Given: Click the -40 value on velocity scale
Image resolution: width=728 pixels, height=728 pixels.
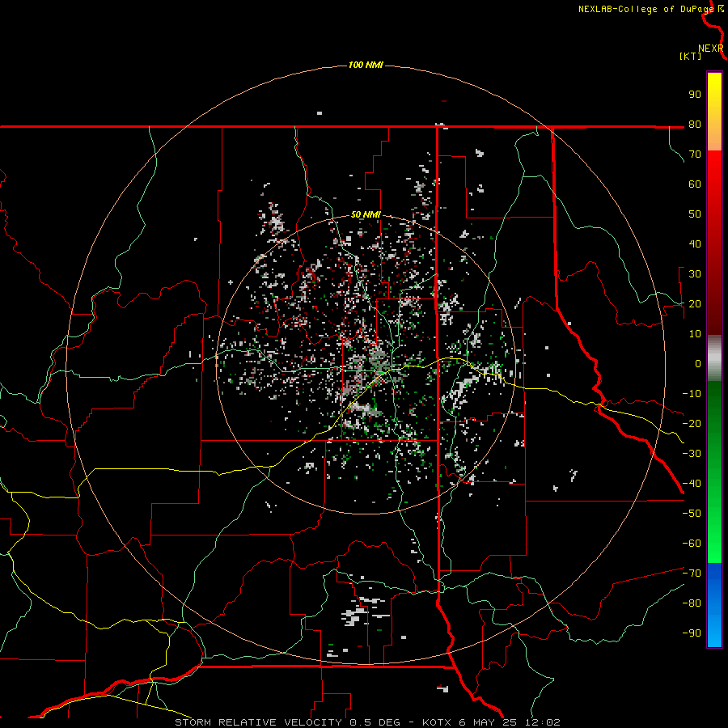Looking at the screenshot, I should (x=692, y=484).
